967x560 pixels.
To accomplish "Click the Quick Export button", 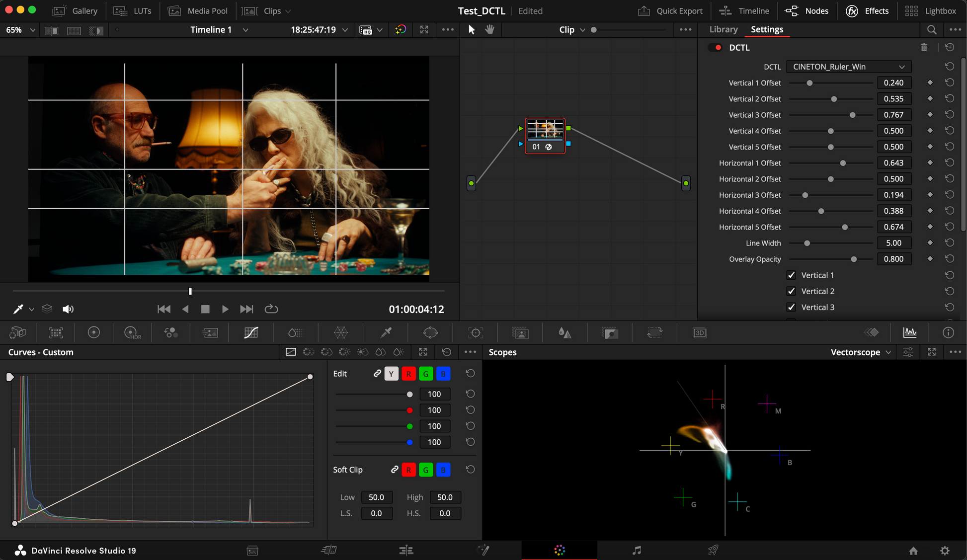I will pos(670,11).
